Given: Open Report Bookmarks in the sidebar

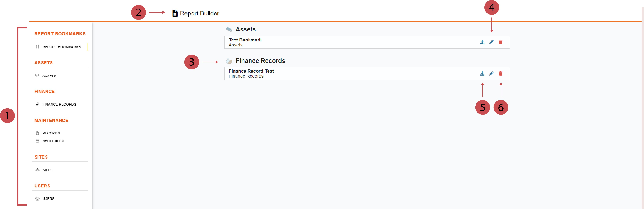Looking at the screenshot, I should point(62,47).
